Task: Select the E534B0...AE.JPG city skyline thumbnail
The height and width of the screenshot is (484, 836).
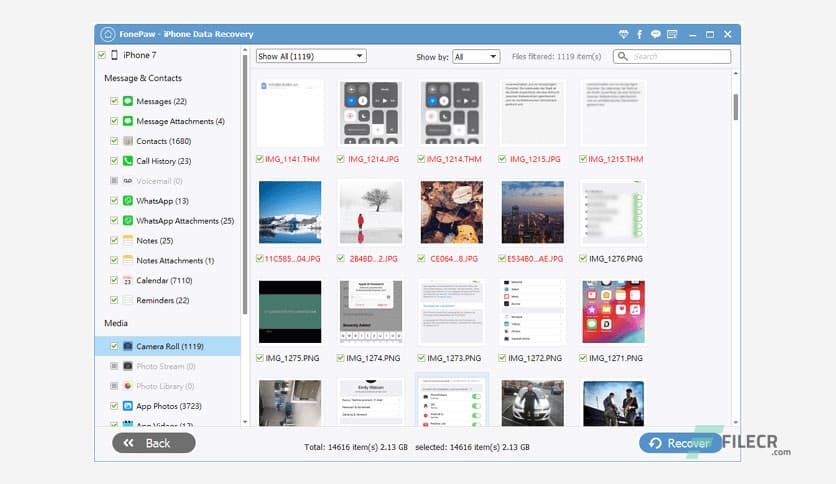Action: click(x=533, y=212)
